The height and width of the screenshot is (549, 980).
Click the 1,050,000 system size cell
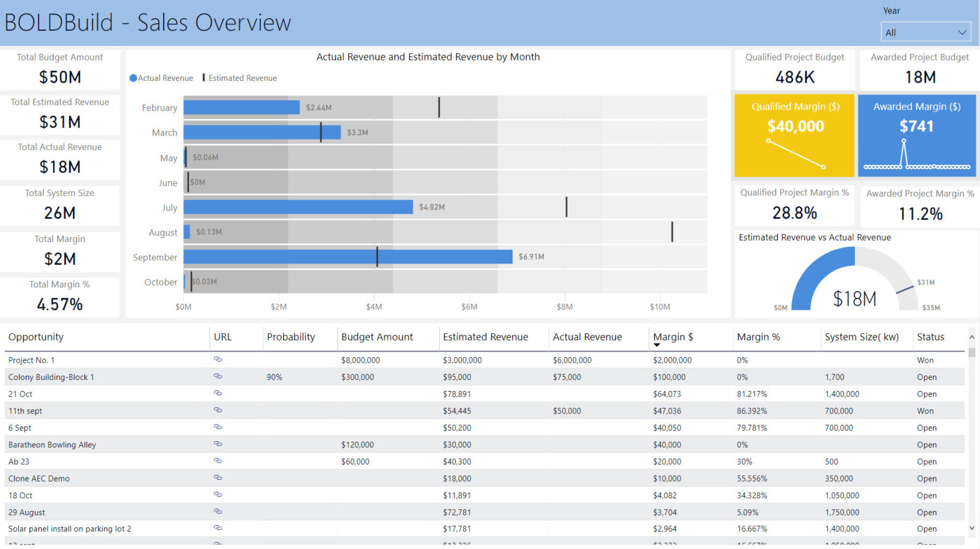coord(842,495)
